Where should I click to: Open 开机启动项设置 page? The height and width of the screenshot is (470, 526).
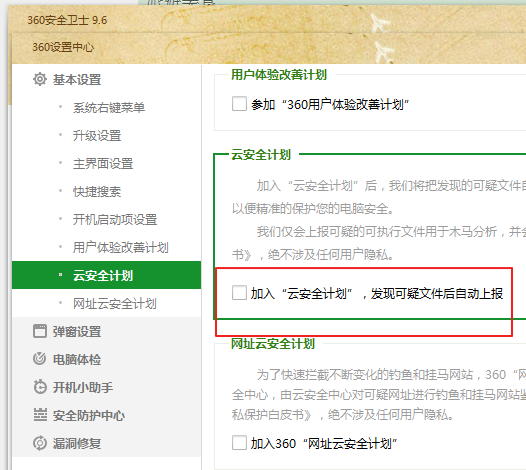(x=115, y=220)
